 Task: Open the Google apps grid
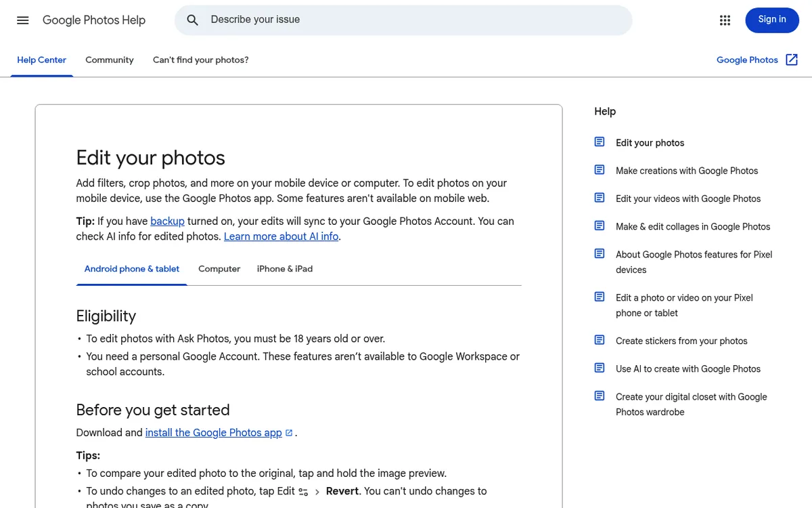tap(725, 20)
